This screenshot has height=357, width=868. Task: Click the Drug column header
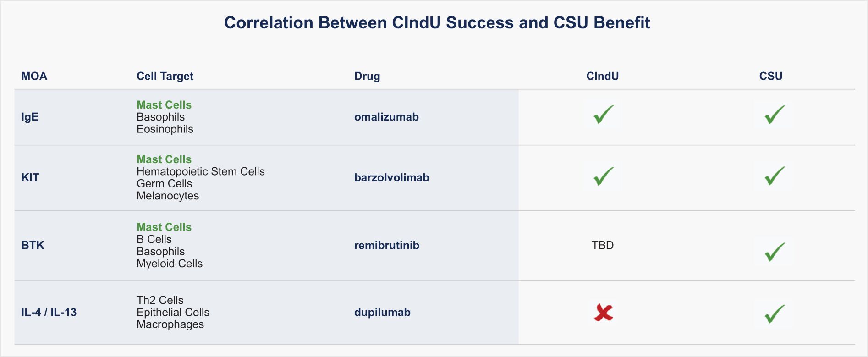pos(367,76)
